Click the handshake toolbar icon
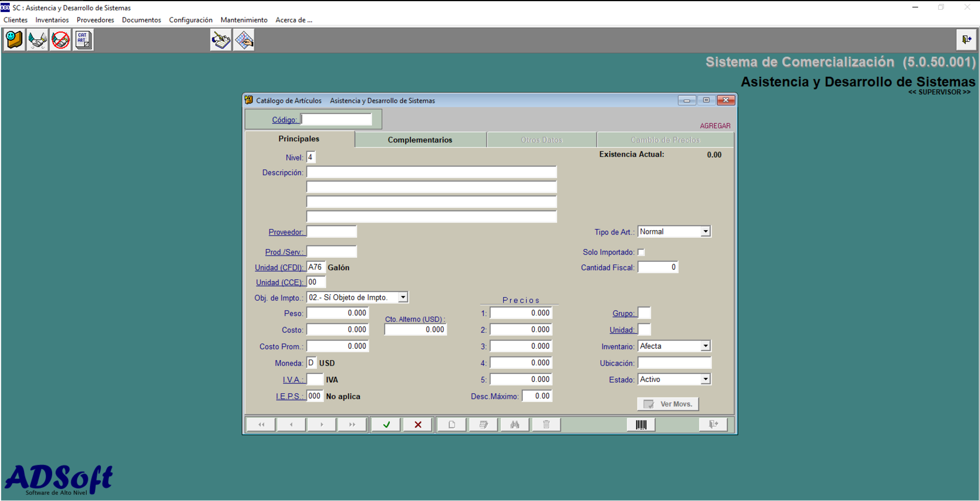This screenshot has width=980, height=501. (x=38, y=40)
